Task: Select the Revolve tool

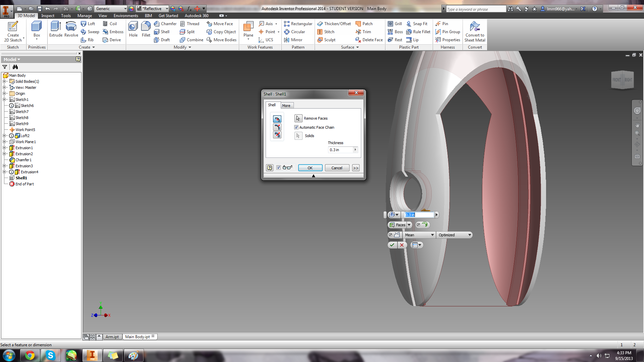Action: [71, 29]
